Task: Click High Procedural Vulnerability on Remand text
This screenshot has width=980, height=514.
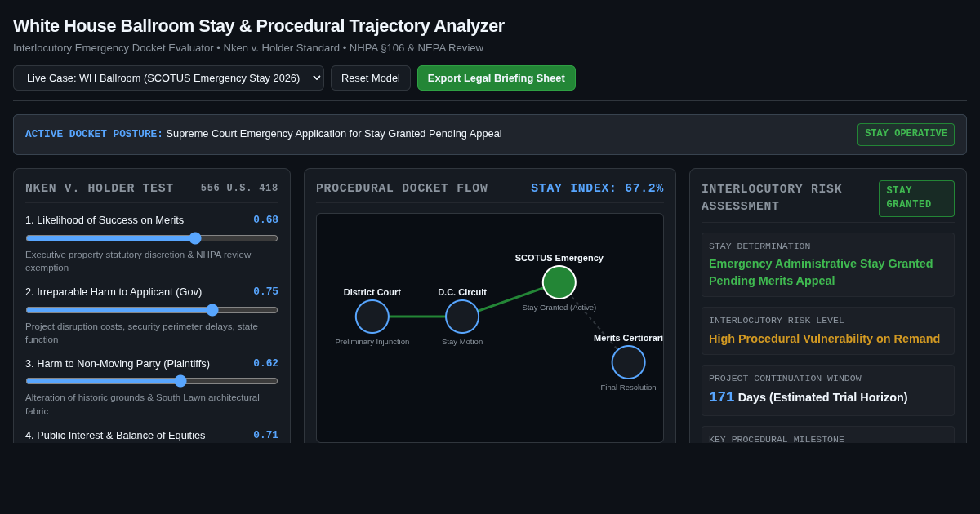Action: coord(824,339)
